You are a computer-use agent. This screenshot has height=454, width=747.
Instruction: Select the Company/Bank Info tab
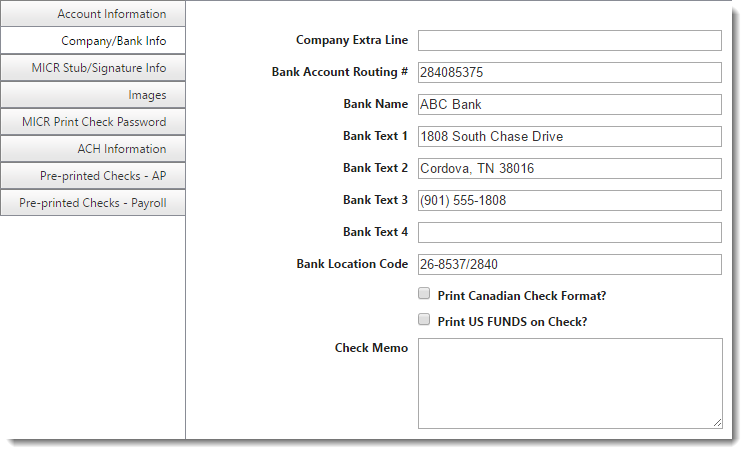[x=93, y=41]
